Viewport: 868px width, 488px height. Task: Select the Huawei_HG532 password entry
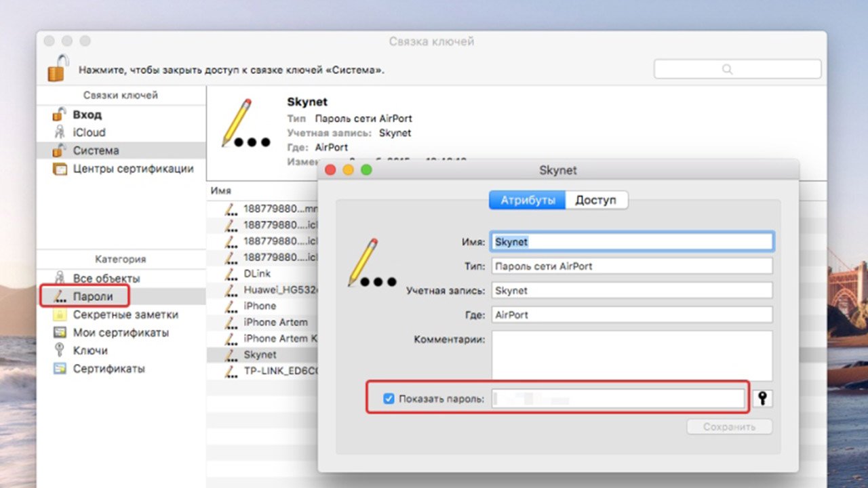(x=280, y=289)
